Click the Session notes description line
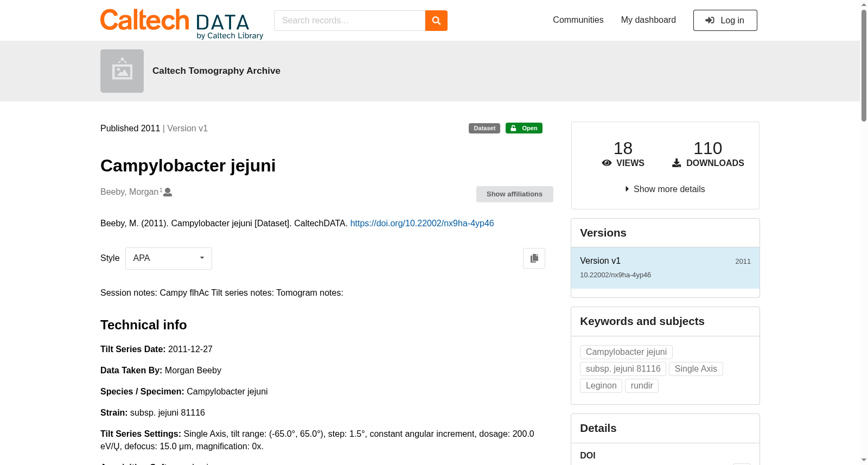Image resolution: width=868 pixels, height=465 pixels. tap(222, 293)
